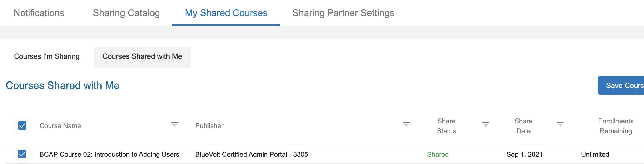Go to Sharing Partner Settings tab

(343, 13)
